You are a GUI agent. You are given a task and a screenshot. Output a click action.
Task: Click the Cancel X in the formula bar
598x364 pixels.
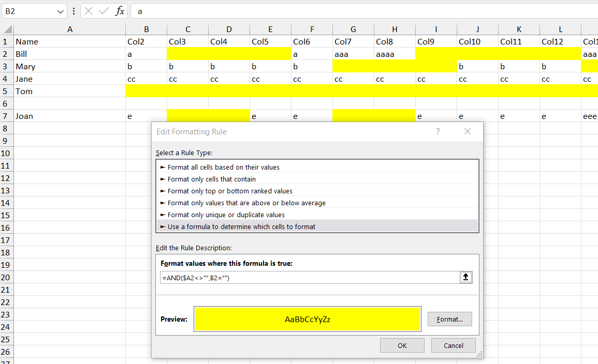[x=88, y=11]
